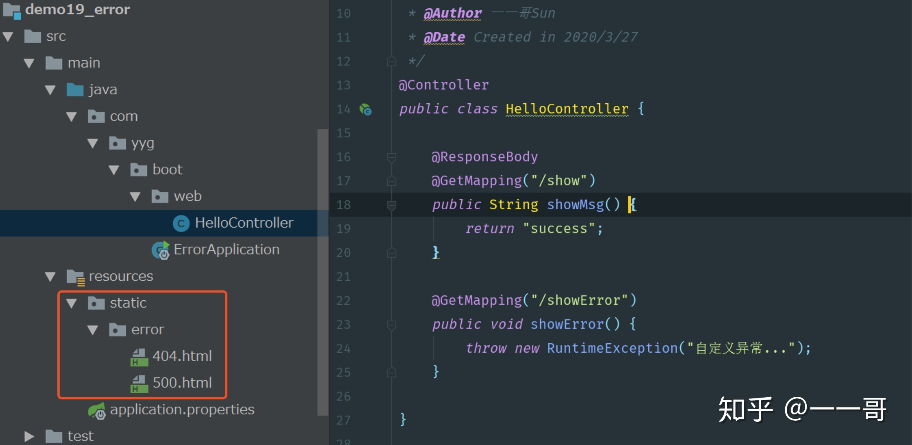This screenshot has height=445, width=912.
Task: Click the blue java source folder icon
Action: click(75, 90)
